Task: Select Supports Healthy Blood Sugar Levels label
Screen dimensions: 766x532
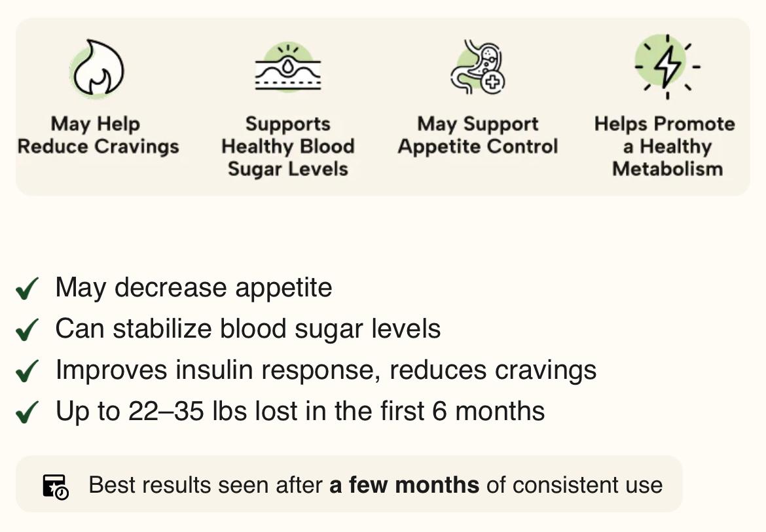Action: [x=288, y=146]
